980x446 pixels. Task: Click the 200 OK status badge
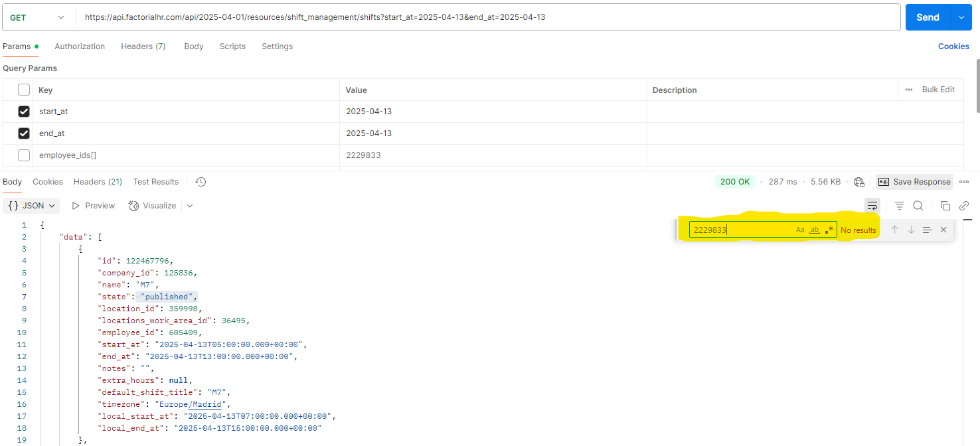735,182
